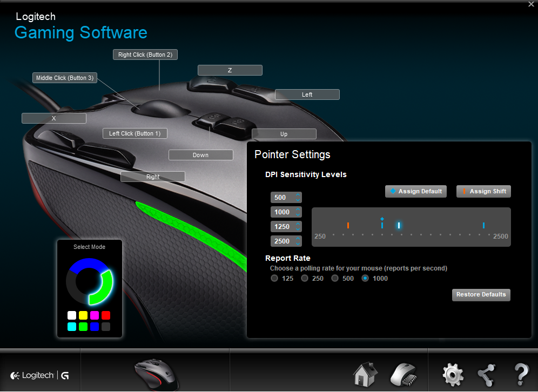This screenshot has width=538, height=392.
Task: Increase the 1250 DPI level stepper
Action: coord(298,224)
